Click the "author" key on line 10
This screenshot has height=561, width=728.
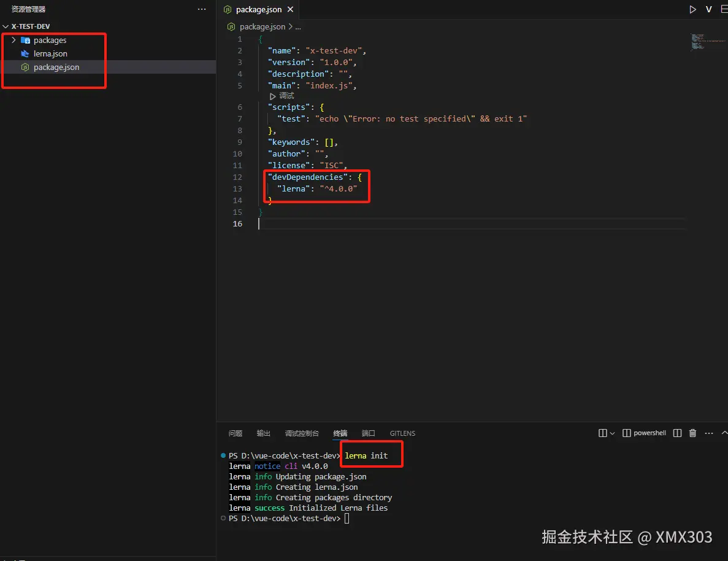286,154
